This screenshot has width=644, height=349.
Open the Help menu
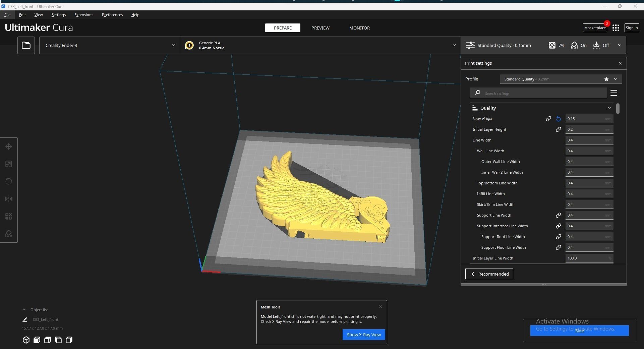(135, 15)
